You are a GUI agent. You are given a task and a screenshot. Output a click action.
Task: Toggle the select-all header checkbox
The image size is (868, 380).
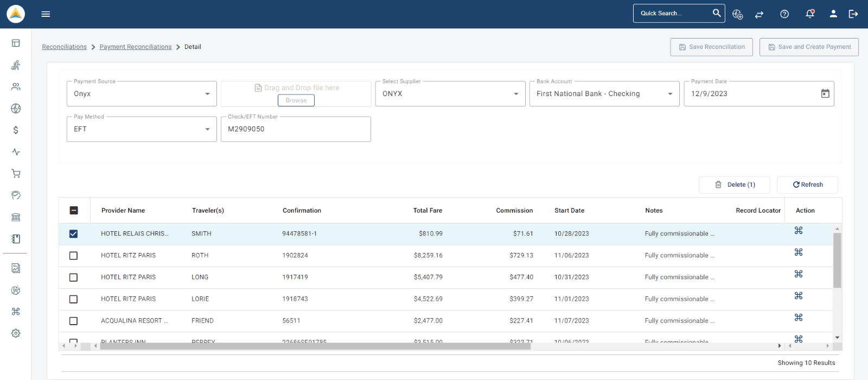74,211
